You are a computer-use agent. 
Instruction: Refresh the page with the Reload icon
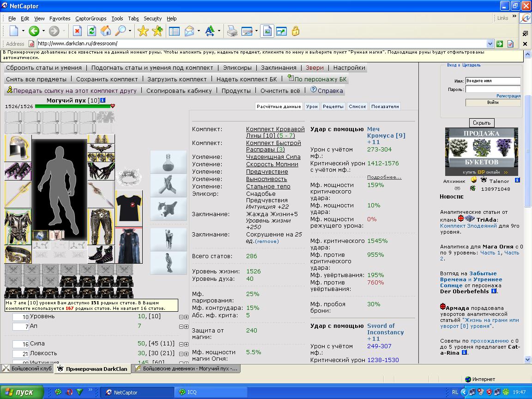[91, 31]
